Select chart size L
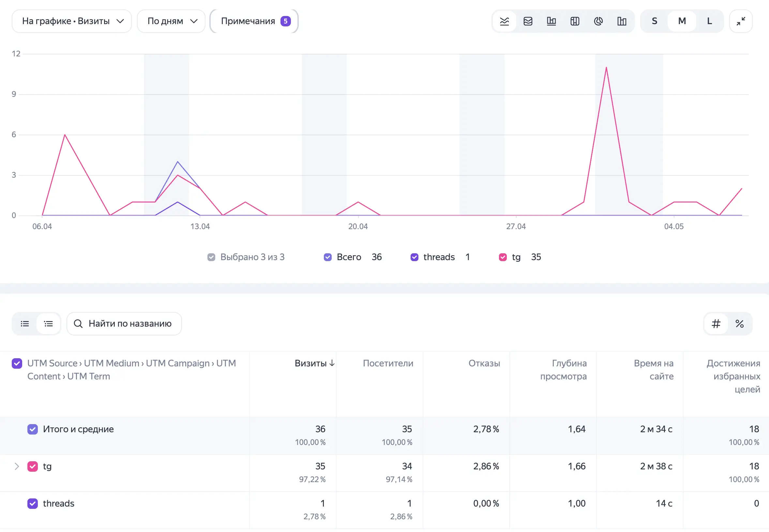769x532 pixels. click(x=709, y=21)
